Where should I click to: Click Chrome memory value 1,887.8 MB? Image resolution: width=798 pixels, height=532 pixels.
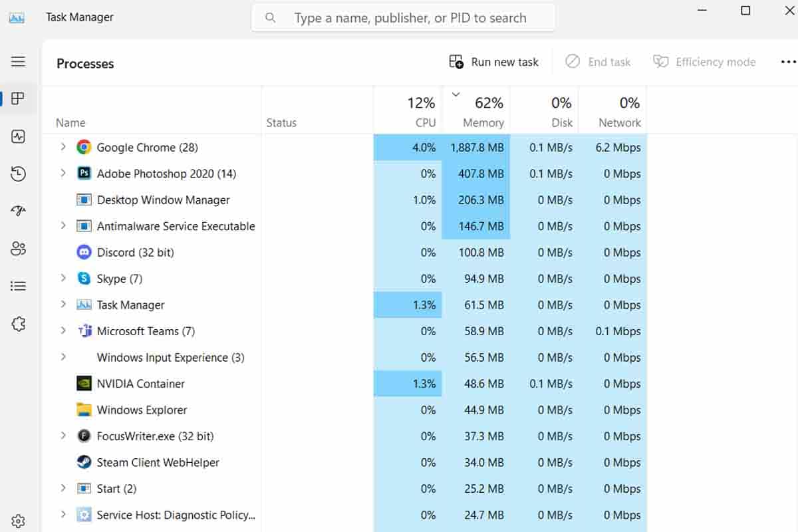coord(477,148)
